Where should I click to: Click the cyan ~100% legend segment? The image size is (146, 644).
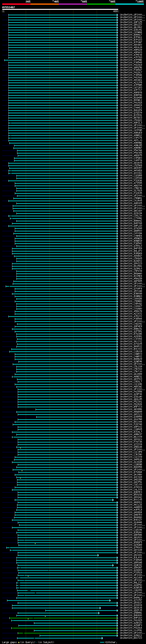130,4
